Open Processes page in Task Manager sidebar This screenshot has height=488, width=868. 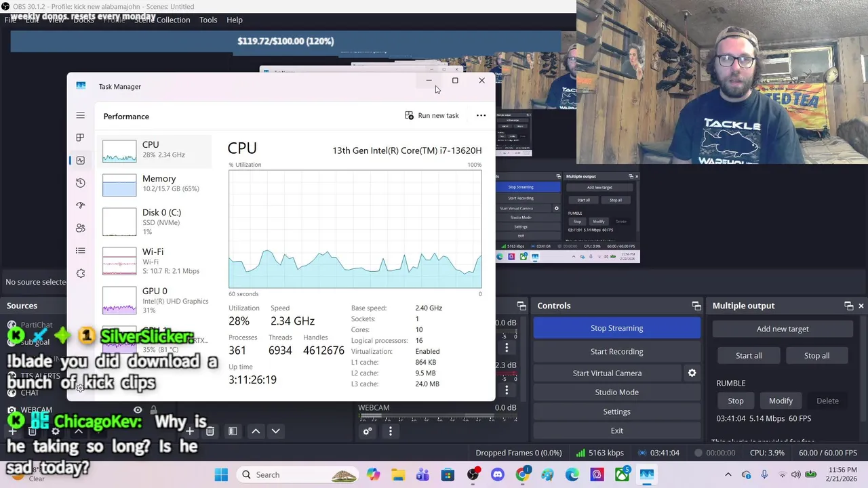[x=80, y=138]
